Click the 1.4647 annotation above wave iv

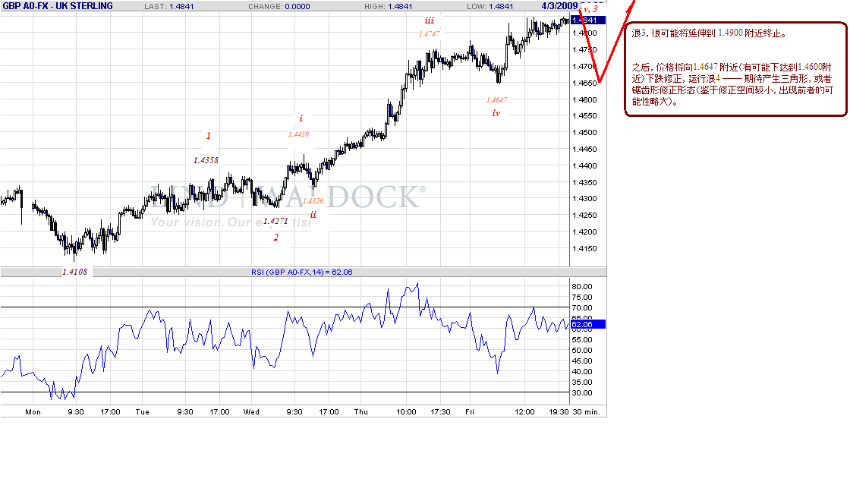tap(496, 99)
